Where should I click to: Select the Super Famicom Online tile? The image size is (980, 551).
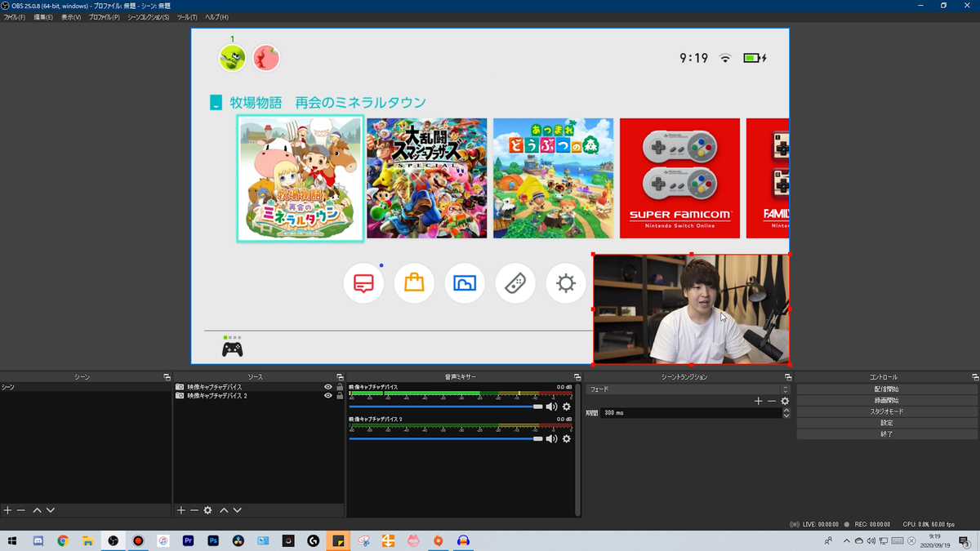(680, 178)
